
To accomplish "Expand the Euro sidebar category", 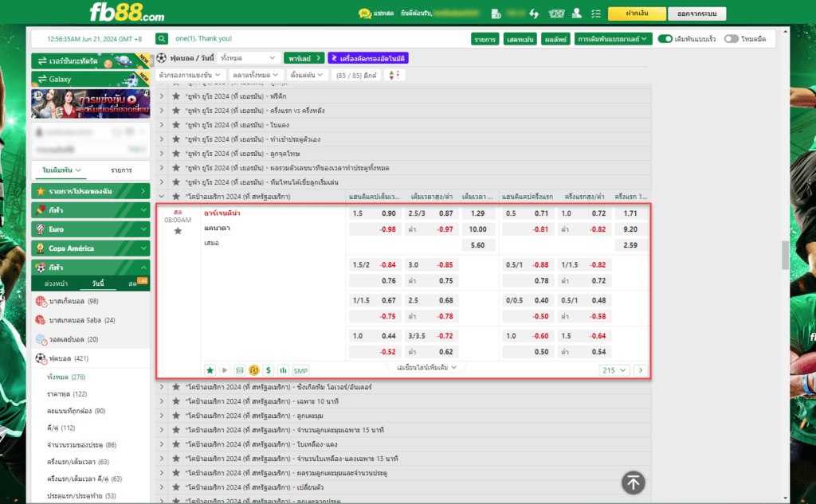I will tap(91, 229).
